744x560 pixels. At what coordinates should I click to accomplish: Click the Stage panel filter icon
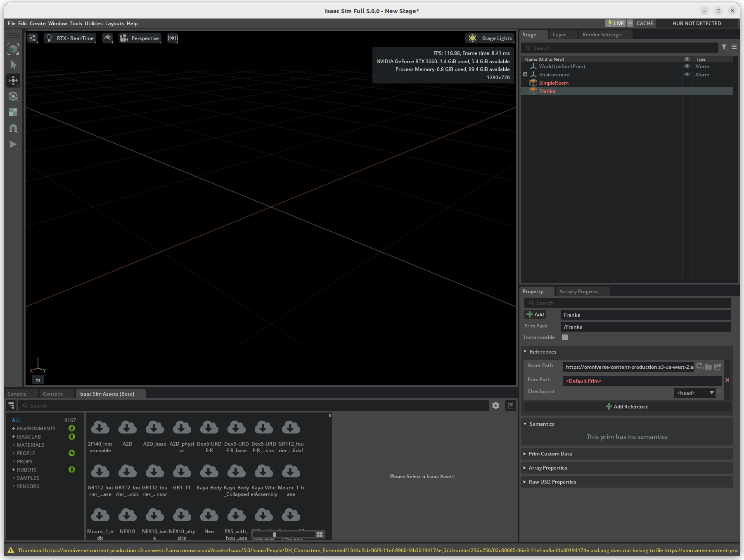[x=724, y=47]
